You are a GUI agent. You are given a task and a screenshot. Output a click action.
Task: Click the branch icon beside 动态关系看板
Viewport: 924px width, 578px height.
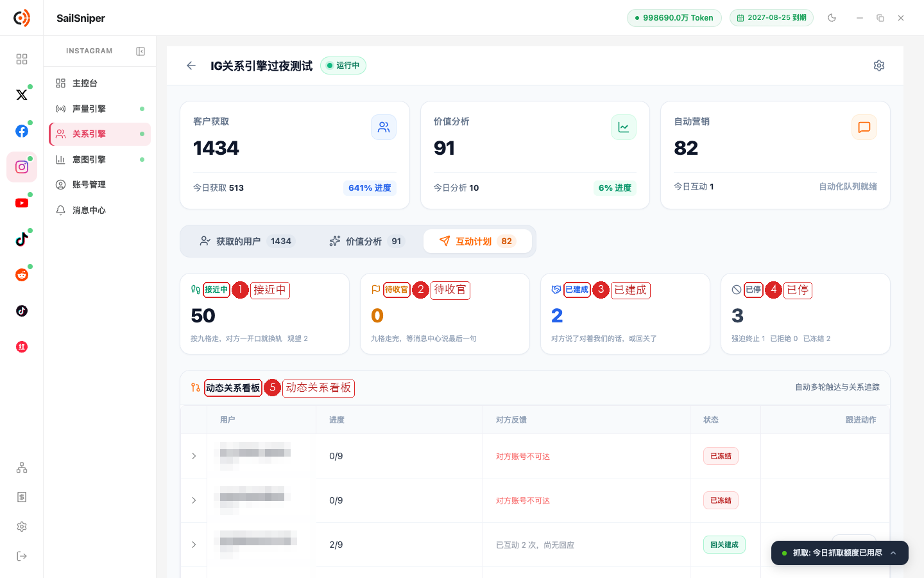196,387
